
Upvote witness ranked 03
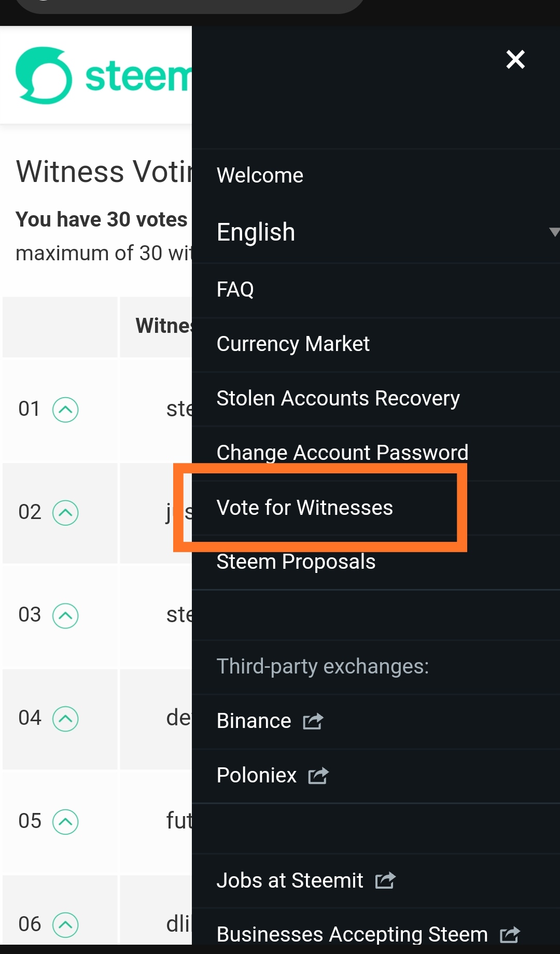click(65, 615)
